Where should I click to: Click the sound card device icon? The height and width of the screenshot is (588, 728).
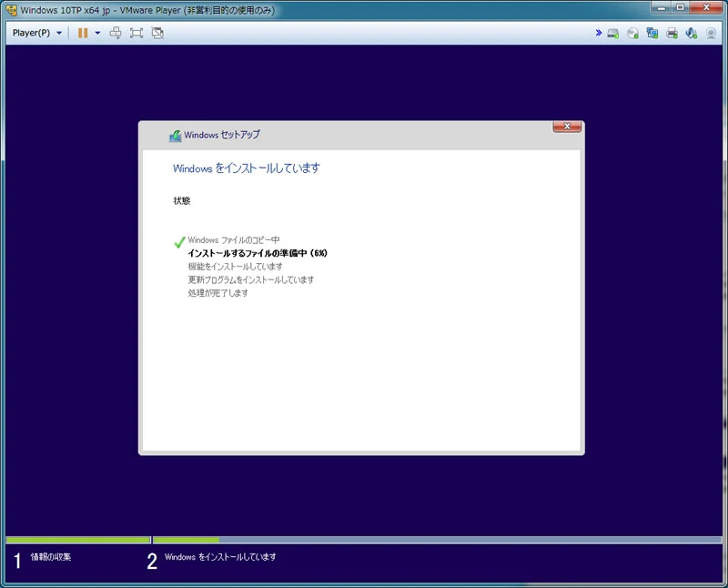click(x=691, y=34)
